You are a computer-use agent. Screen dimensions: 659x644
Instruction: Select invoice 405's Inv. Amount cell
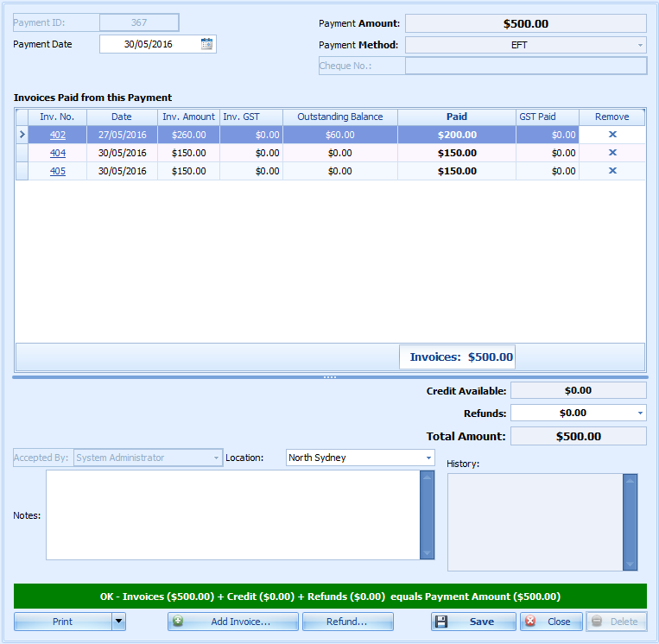pos(188,171)
